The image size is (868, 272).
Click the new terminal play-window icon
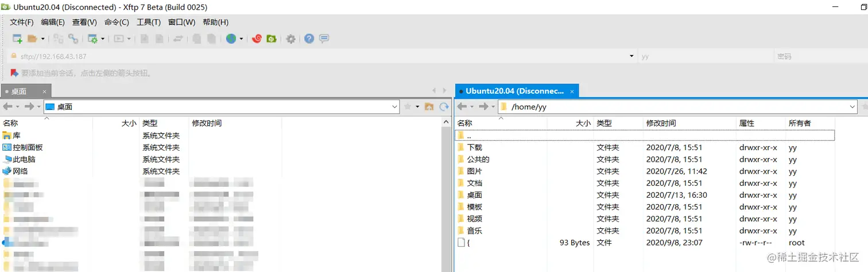(119, 39)
